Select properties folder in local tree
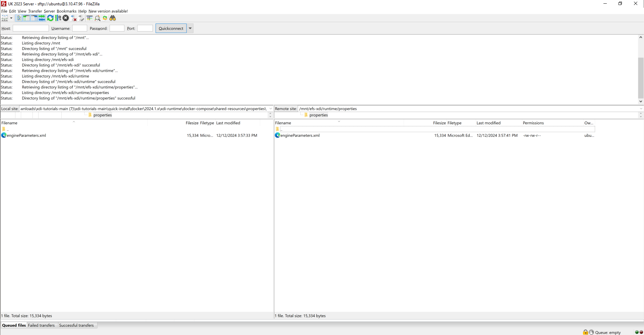Image resolution: width=644 pixels, height=335 pixels. point(103,115)
